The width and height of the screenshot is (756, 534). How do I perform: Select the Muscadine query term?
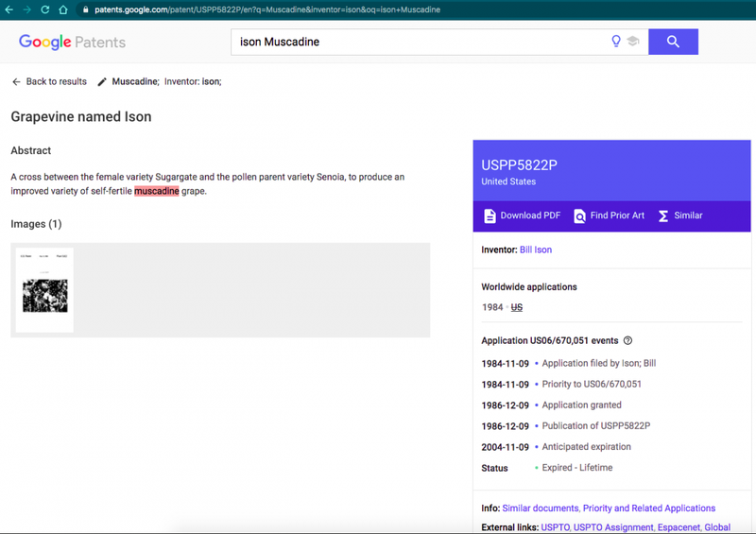(135, 81)
